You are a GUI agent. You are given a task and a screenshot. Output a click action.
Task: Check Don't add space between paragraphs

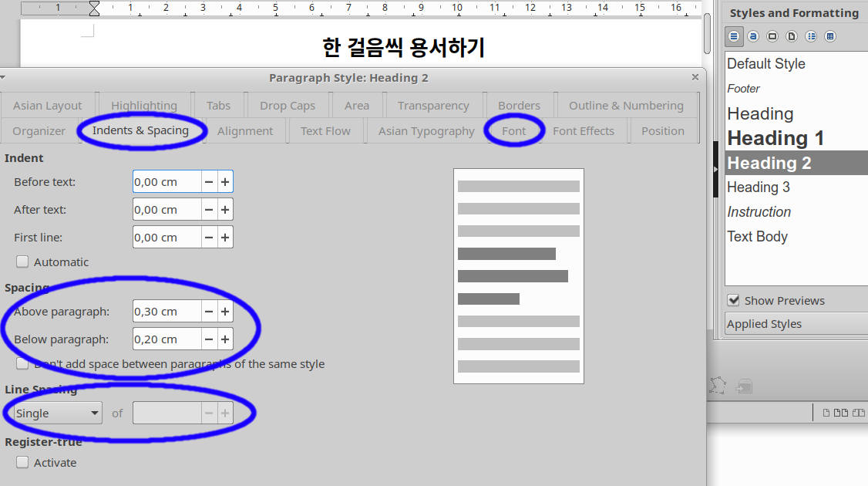(x=22, y=363)
